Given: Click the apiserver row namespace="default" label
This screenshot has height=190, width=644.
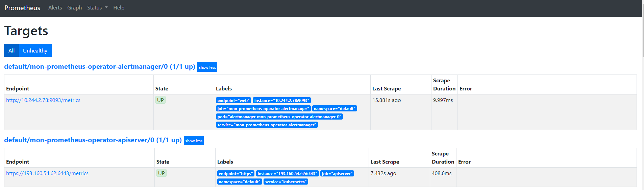Looking at the screenshot, I should click(x=240, y=182).
